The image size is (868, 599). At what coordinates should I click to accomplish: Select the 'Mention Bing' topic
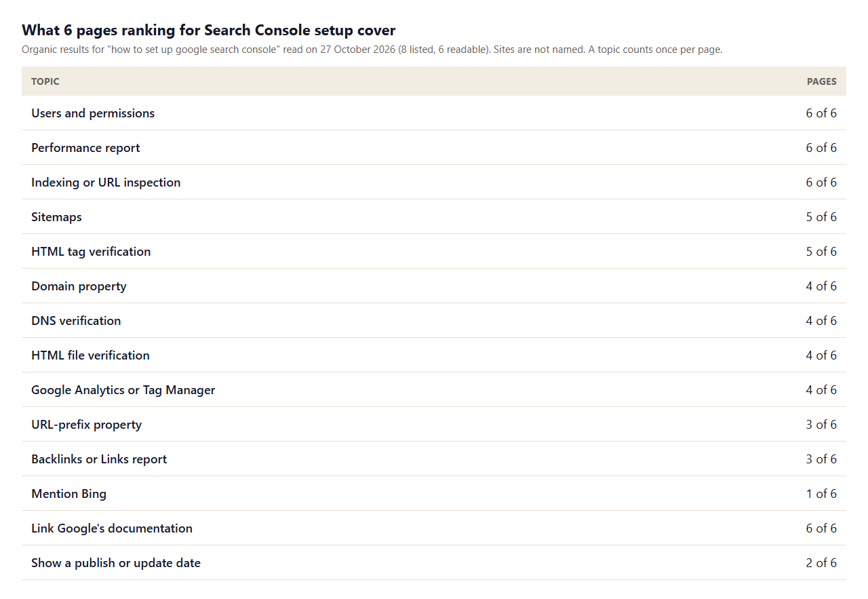[68, 494]
